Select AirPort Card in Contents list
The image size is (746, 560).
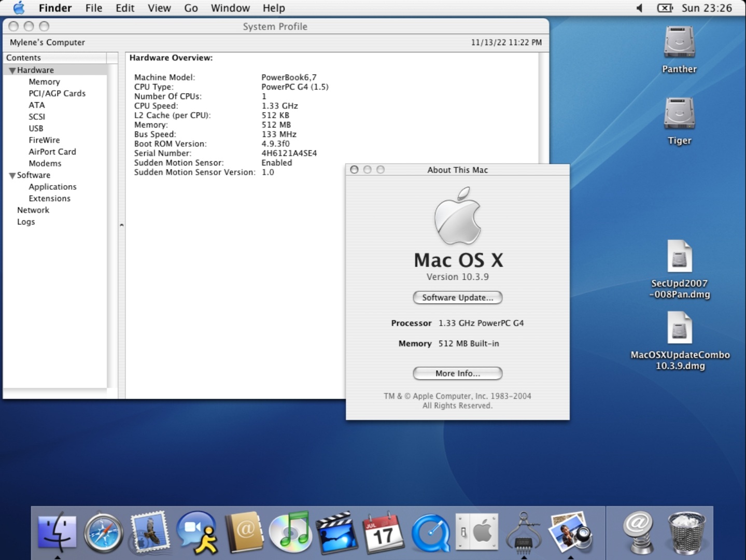[52, 152]
